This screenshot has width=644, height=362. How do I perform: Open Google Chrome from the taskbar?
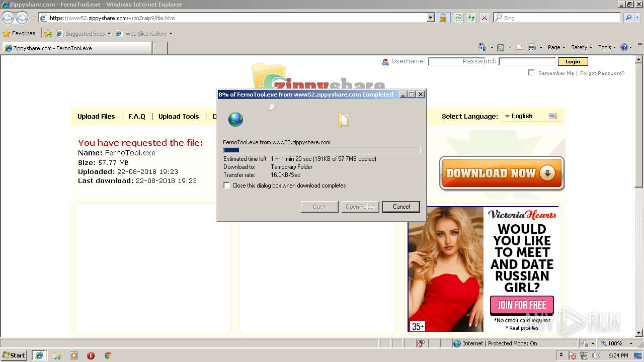[x=108, y=355]
